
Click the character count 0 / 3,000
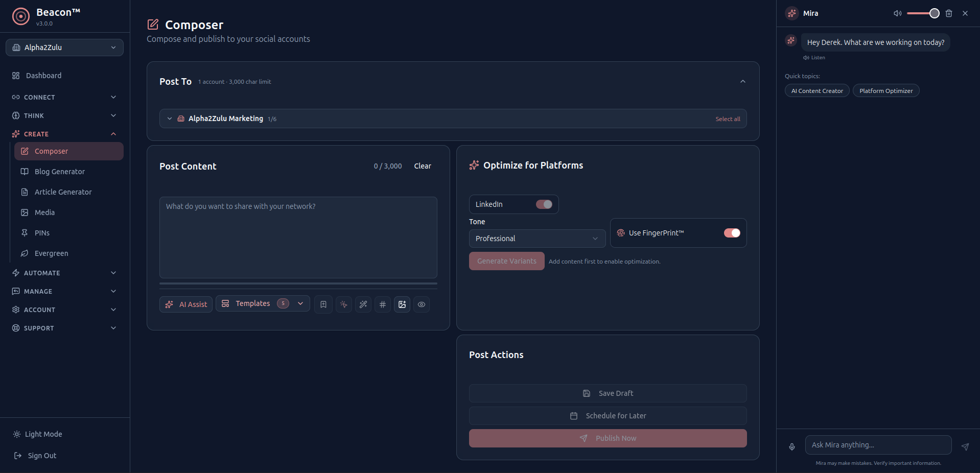pyautogui.click(x=388, y=166)
